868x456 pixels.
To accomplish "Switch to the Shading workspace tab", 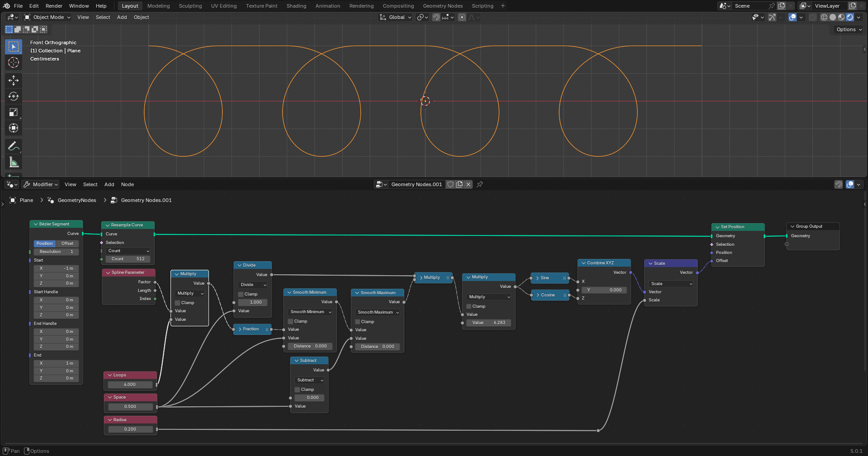I will (296, 6).
